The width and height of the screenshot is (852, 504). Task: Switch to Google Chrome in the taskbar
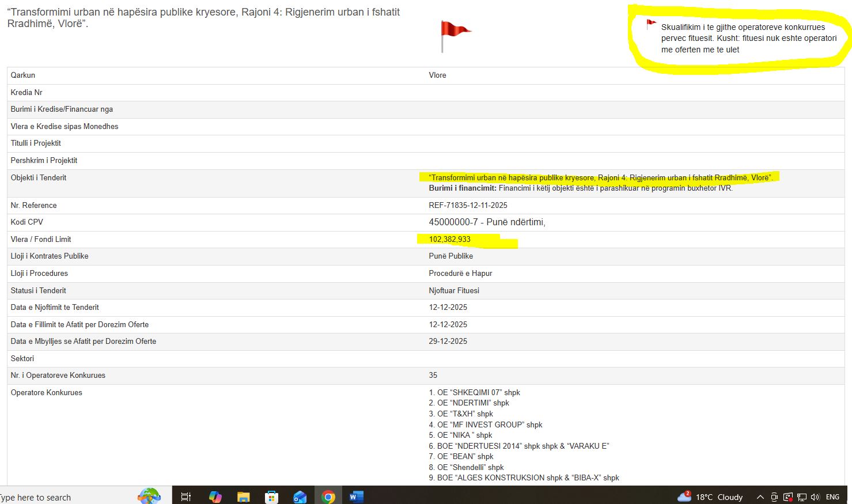pos(328,497)
